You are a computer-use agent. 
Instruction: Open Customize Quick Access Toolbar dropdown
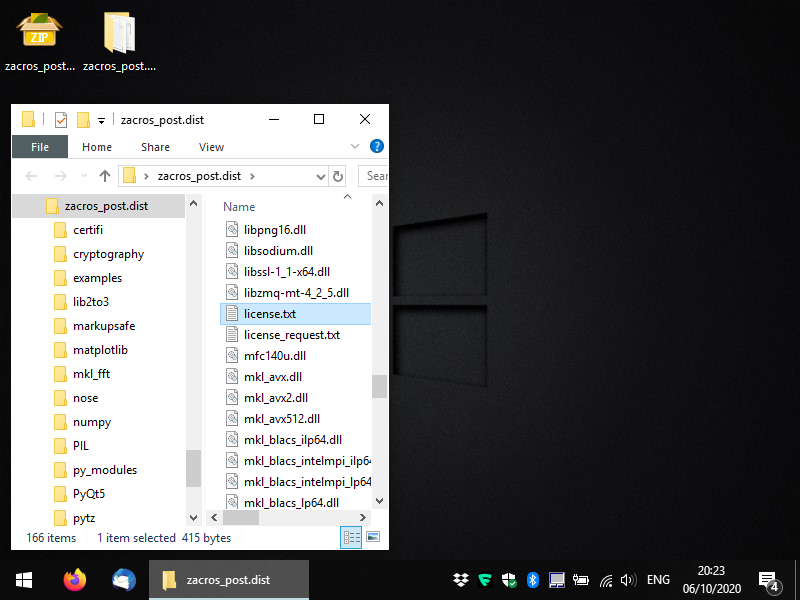coord(101,121)
